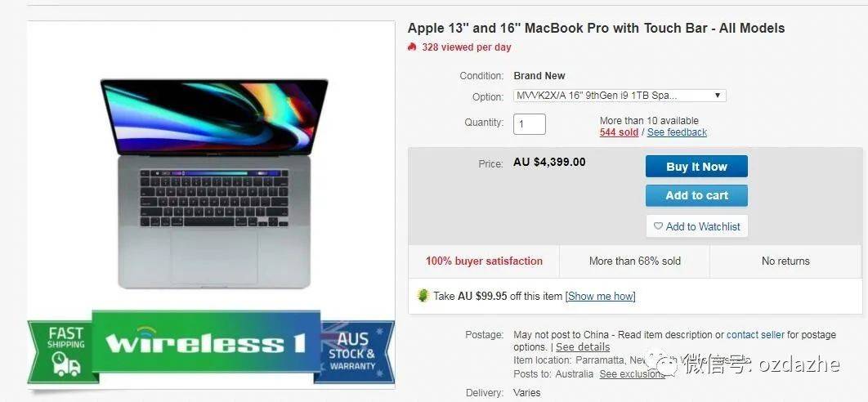
Task: Open the Option model dropdown
Action: point(620,96)
